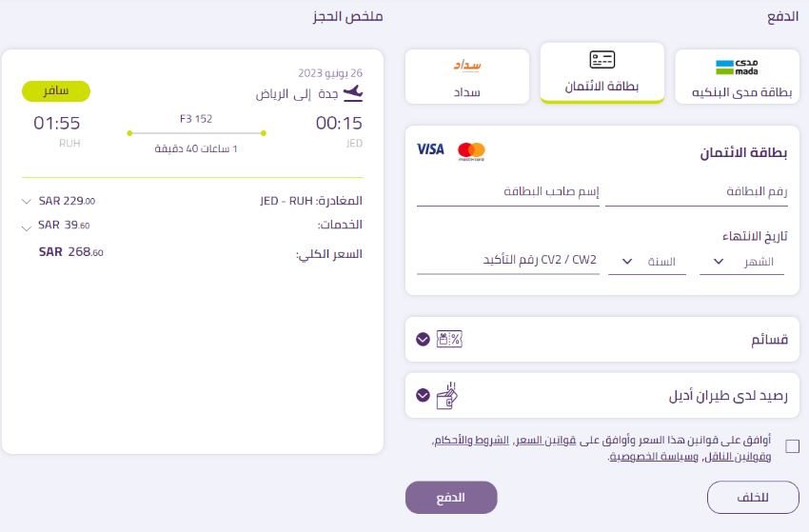Screen dimensions: 809x532
Task: Expand the services SAR 39.60 breakdown
Action: tap(26, 226)
